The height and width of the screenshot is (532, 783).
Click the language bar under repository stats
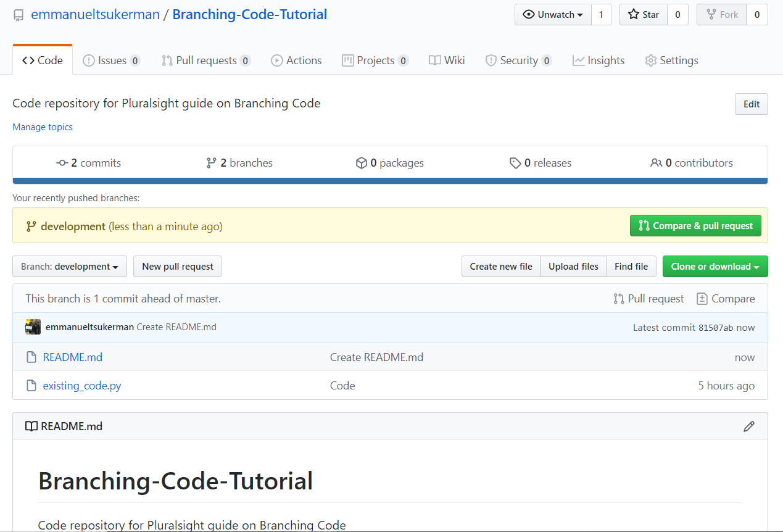[x=390, y=181]
